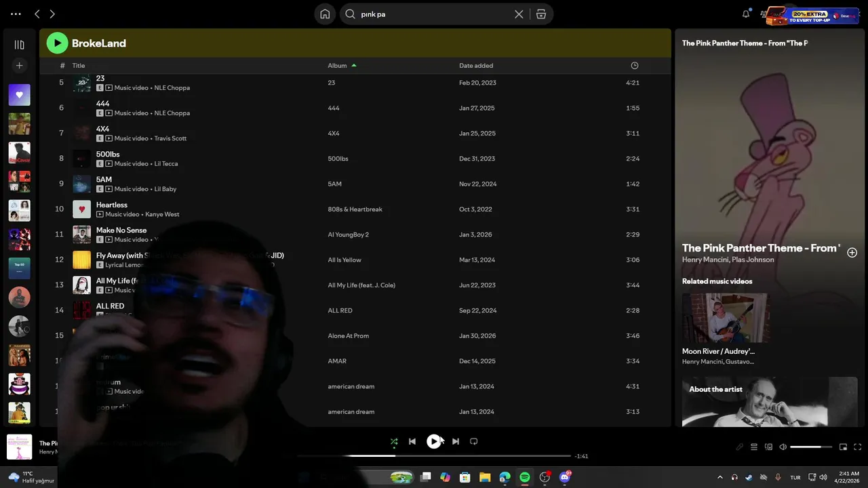Image resolution: width=868 pixels, height=488 pixels.
Task: Go back with the left arrow
Action: pyautogui.click(x=37, y=14)
